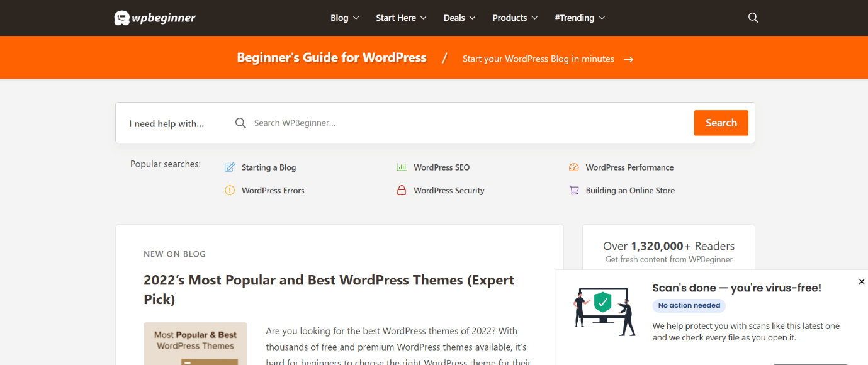Open the WordPress Security link
This screenshot has height=365, width=868.
click(449, 190)
